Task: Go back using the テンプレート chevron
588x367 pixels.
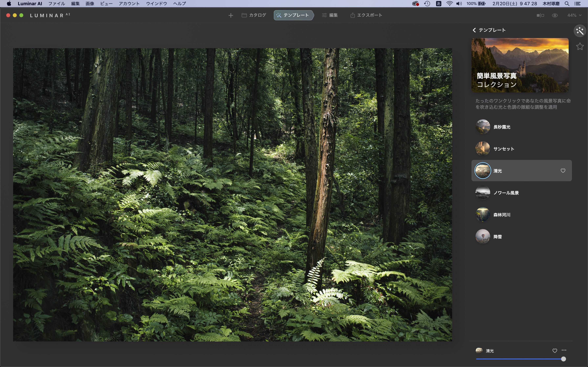Action: click(474, 30)
